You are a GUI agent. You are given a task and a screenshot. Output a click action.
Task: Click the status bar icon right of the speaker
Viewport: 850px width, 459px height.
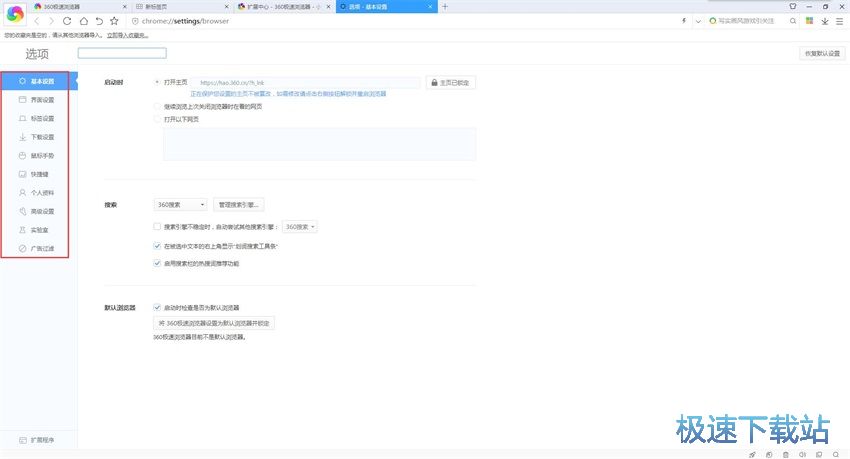[819, 454]
